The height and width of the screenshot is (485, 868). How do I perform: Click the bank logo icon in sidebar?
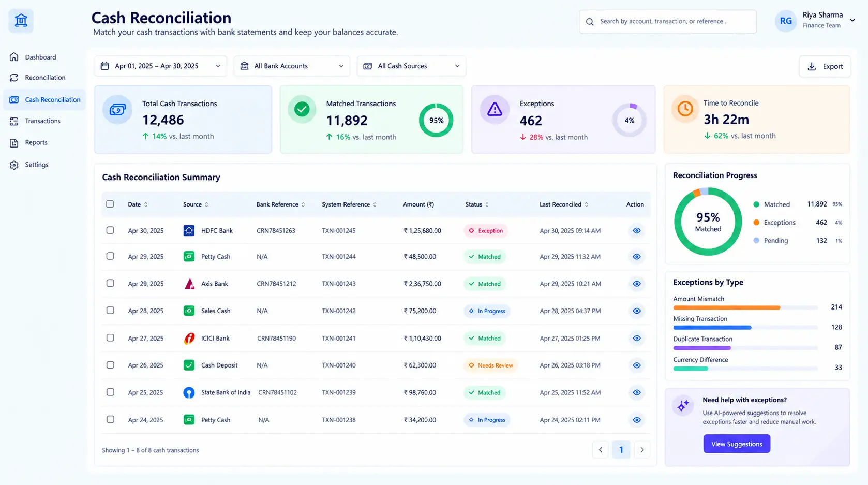click(21, 21)
